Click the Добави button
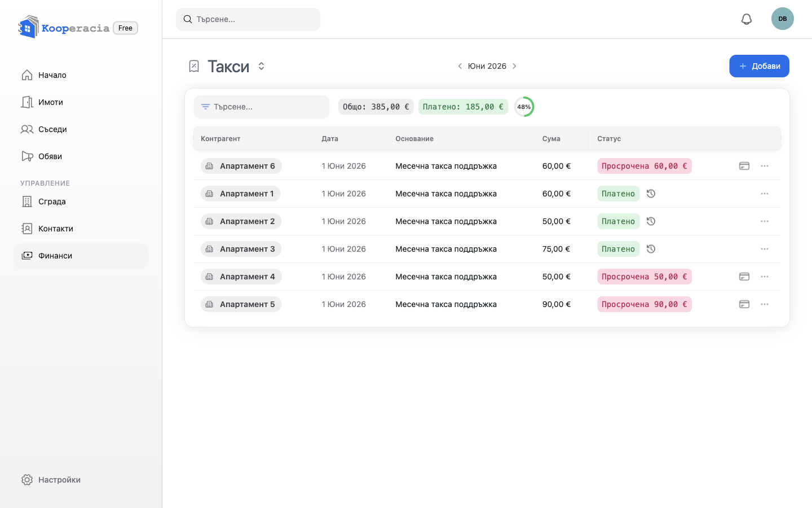This screenshot has width=812, height=508. 759,66
